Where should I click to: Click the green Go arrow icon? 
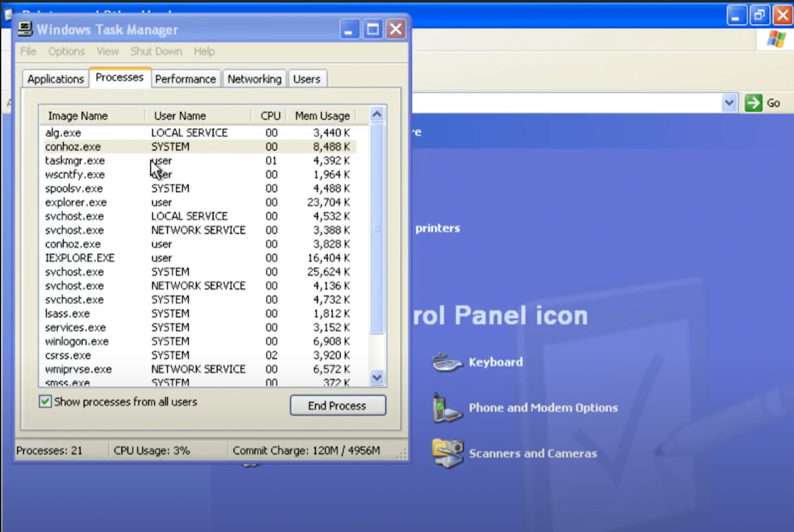[753, 102]
